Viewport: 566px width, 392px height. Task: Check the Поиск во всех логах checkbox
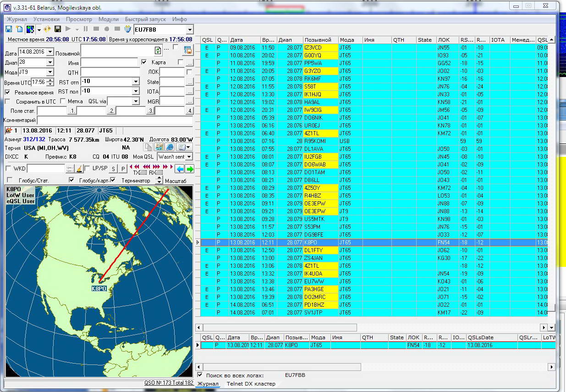coord(200,375)
